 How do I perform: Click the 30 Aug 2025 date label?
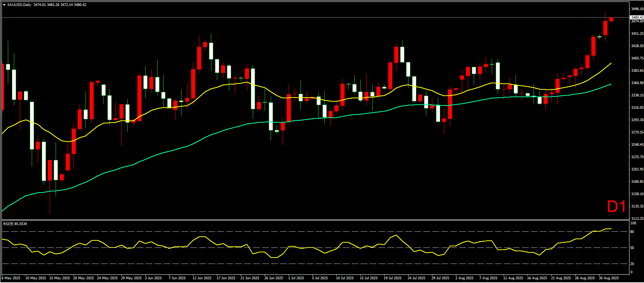pos(609,278)
